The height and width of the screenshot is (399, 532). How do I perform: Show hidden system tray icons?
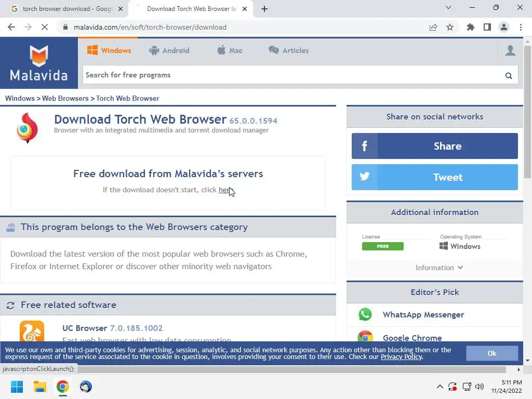(x=440, y=387)
